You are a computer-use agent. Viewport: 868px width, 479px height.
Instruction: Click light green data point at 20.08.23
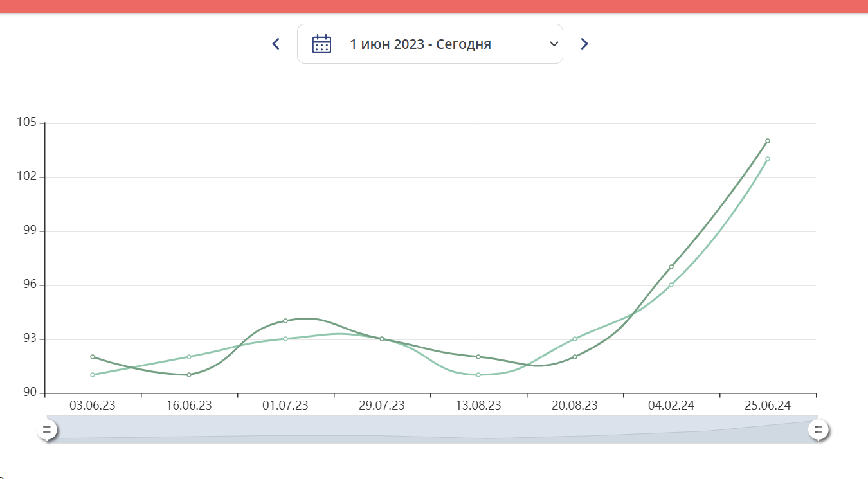click(575, 339)
